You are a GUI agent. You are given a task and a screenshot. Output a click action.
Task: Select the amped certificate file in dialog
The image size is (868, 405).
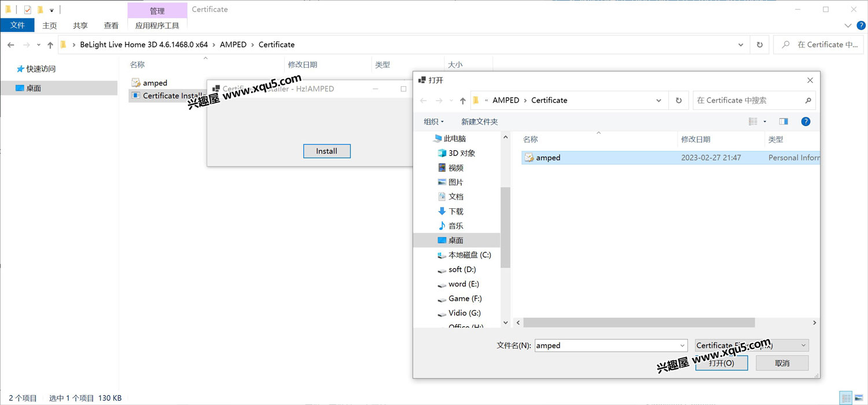pos(671,157)
